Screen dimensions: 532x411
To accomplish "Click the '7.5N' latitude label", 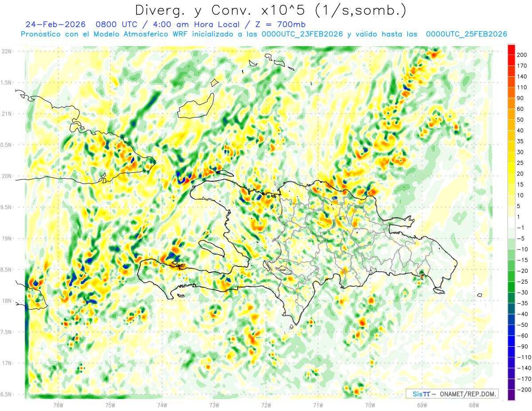I will point(6,332).
